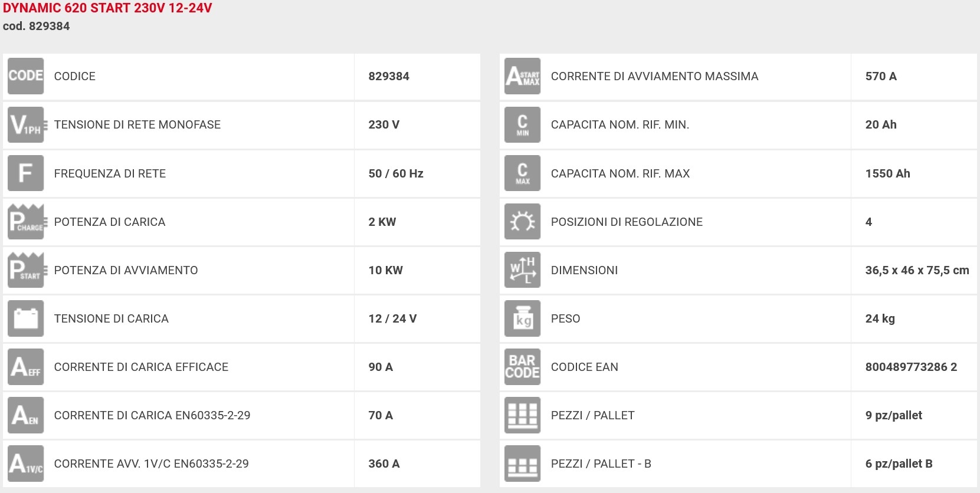Click the PESO label
Viewport: 980px width, 493px height.
(566, 318)
